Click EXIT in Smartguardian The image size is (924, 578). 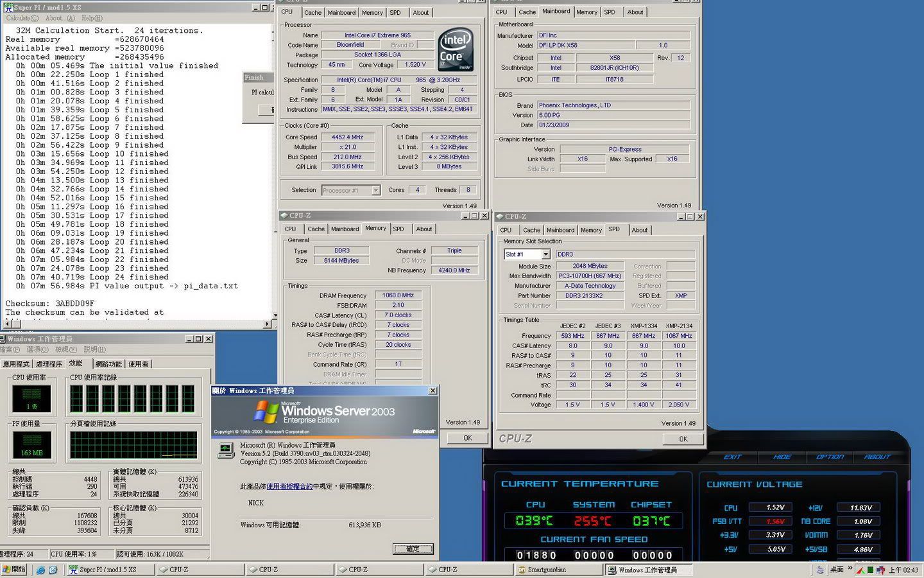click(732, 457)
